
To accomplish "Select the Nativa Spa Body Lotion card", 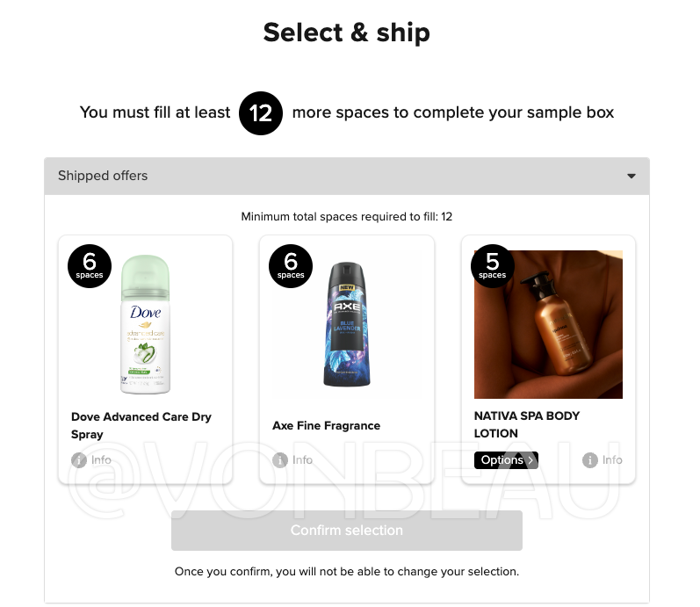I will tap(548, 359).
